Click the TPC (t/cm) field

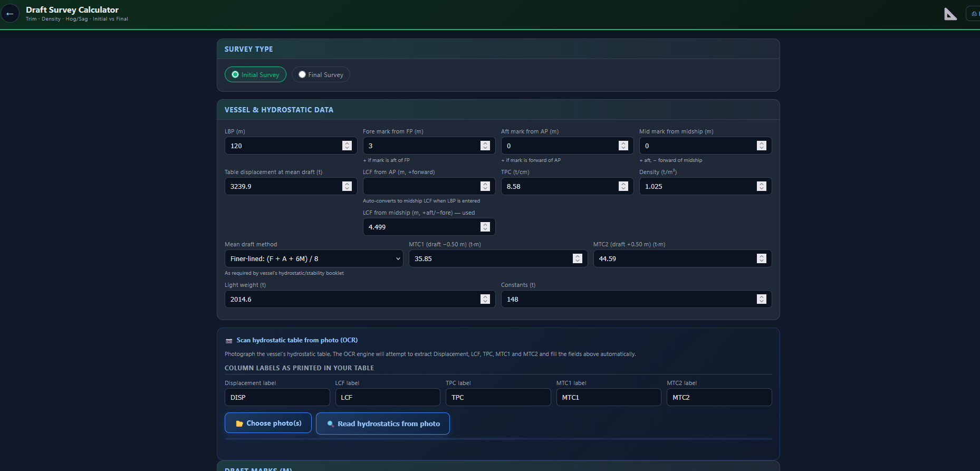pos(567,186)
